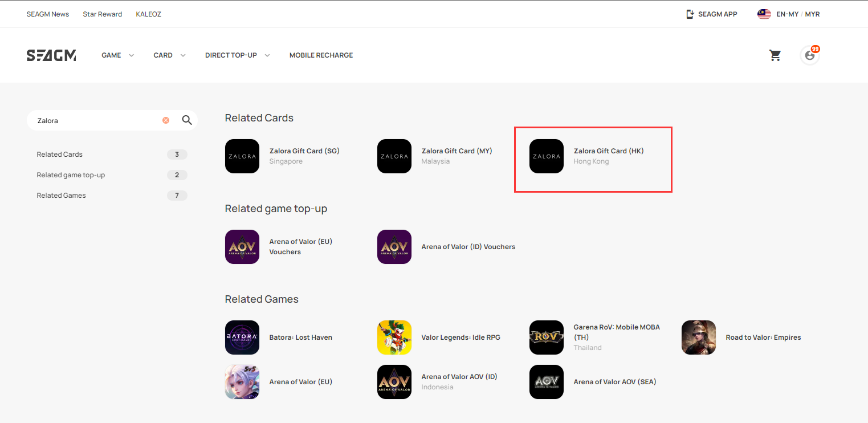
Task: Open Arena of Valor (EU) game title
Action: coord(301,382)
